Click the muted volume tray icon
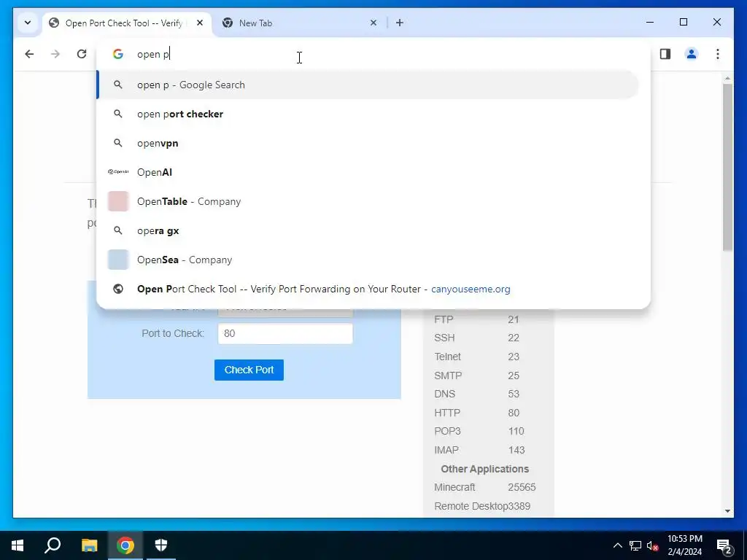 click(x=653, y=545)
